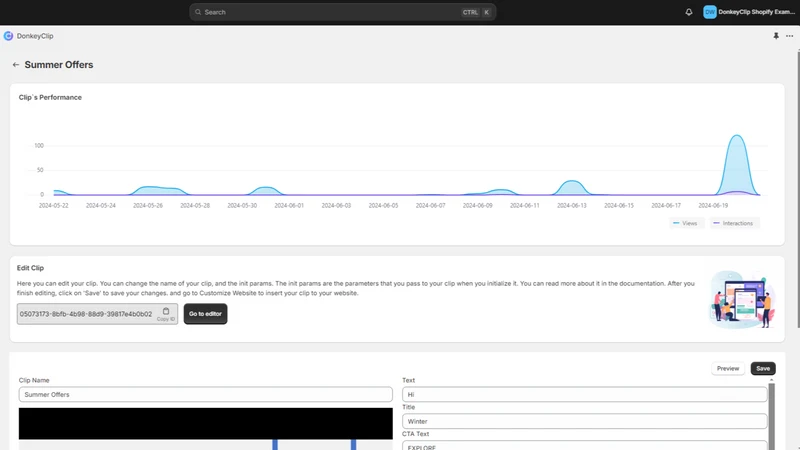Image resolution: width=800 pixels, height=450 pixels.
Task: Edit the CTA Text field
Action: click(585, 445)
